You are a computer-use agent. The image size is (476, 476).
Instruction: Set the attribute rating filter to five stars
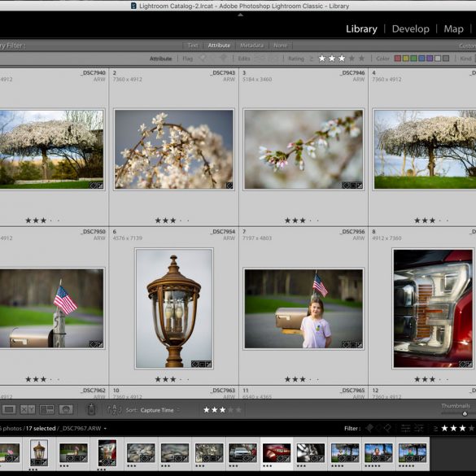tap(362, 59)
